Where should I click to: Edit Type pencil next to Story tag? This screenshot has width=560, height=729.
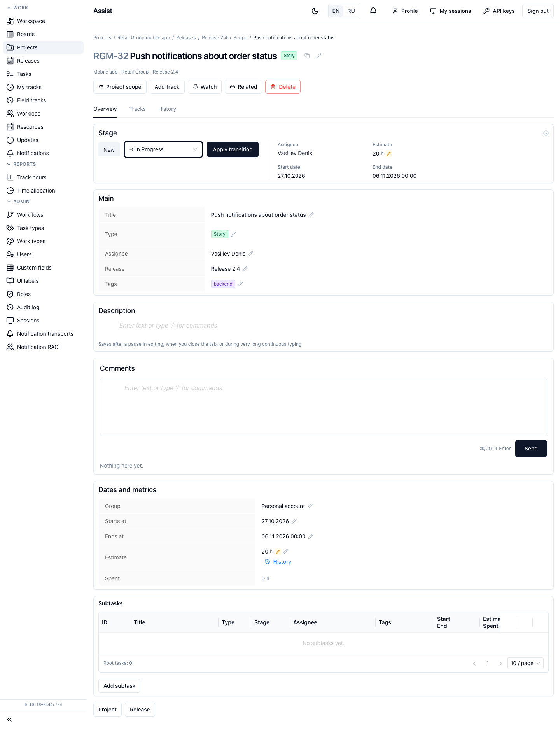point(233,234)
